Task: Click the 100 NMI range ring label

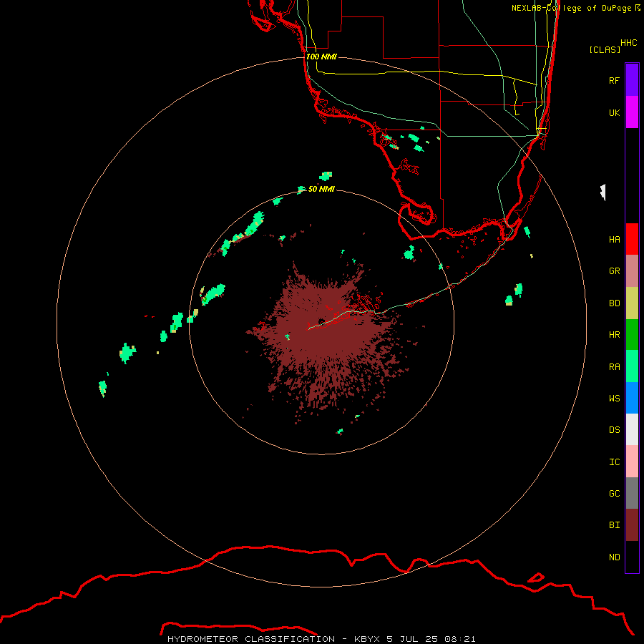Action: pos(321,57)
